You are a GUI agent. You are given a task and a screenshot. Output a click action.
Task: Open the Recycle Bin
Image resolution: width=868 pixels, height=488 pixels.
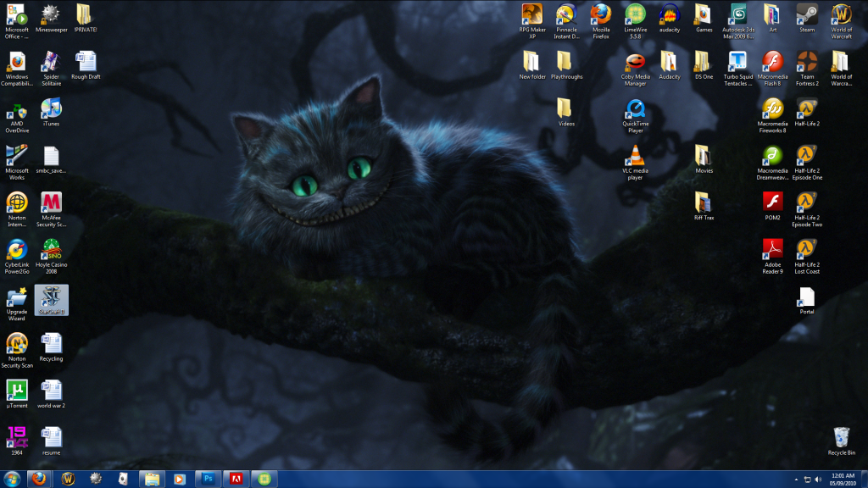pos(841,441)
